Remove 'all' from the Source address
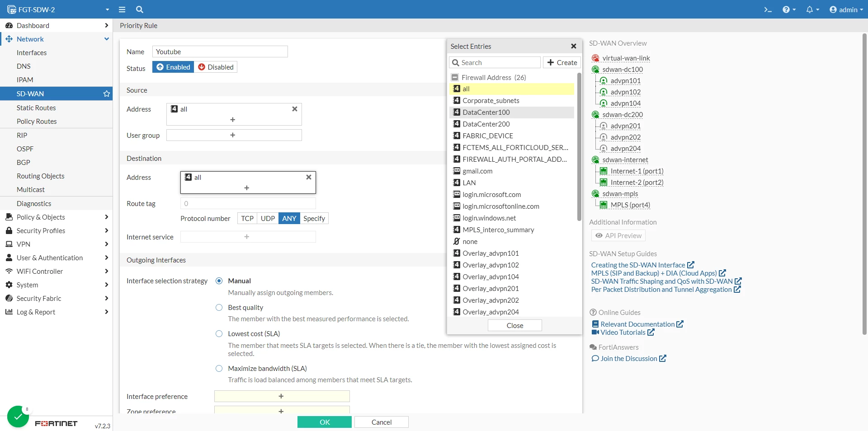Screen dimensions: 868x431 pyautogui.click(x=295, y=109)
